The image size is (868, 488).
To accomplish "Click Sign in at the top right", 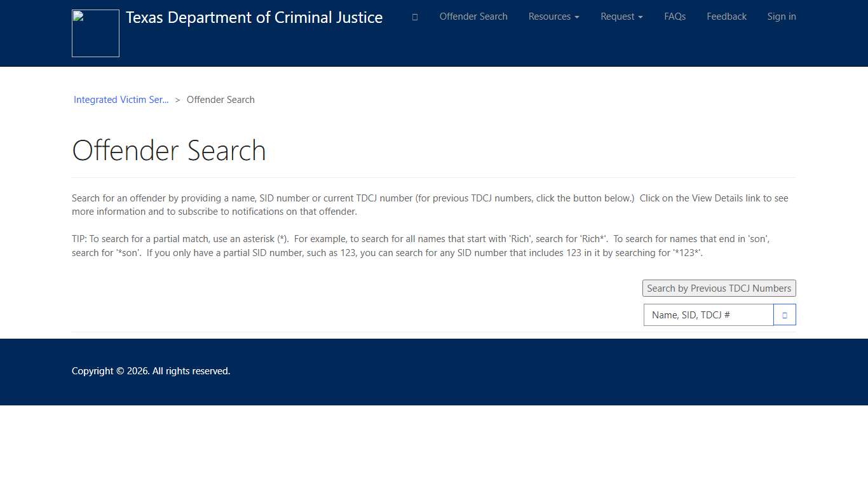I will (x=782, y=17).
